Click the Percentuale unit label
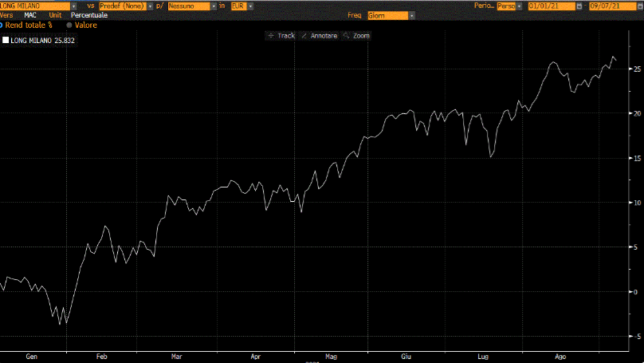644x363 pixels. click(88, 15)
